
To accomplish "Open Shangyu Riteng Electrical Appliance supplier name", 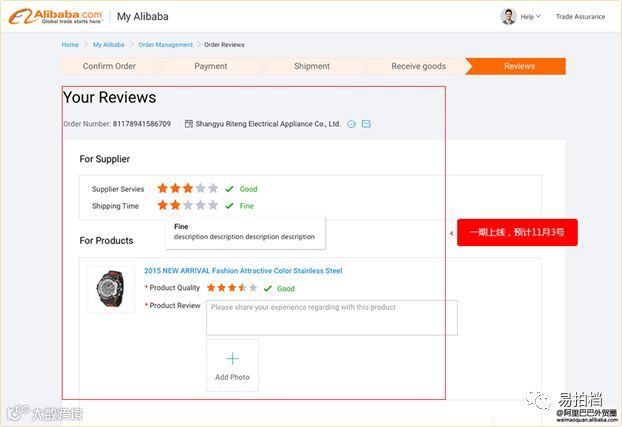I will (268, 124).
